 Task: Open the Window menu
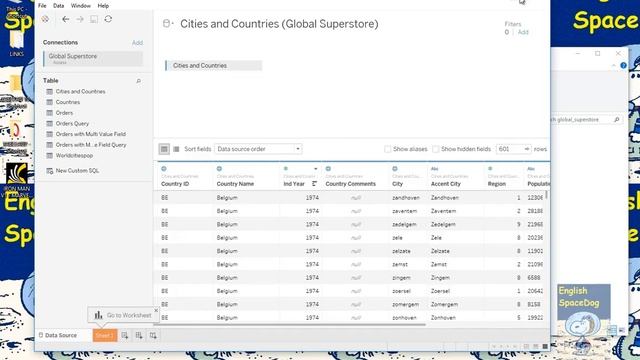[x=81, y=6]
